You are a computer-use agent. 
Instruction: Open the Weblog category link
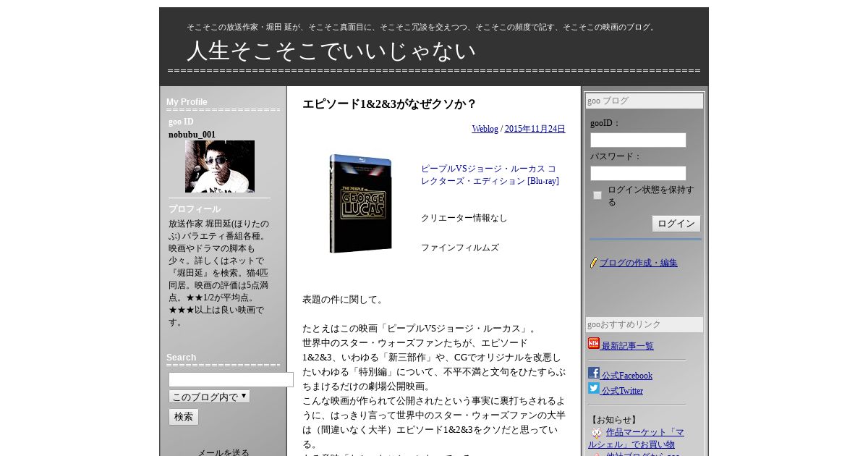[485, 129]
